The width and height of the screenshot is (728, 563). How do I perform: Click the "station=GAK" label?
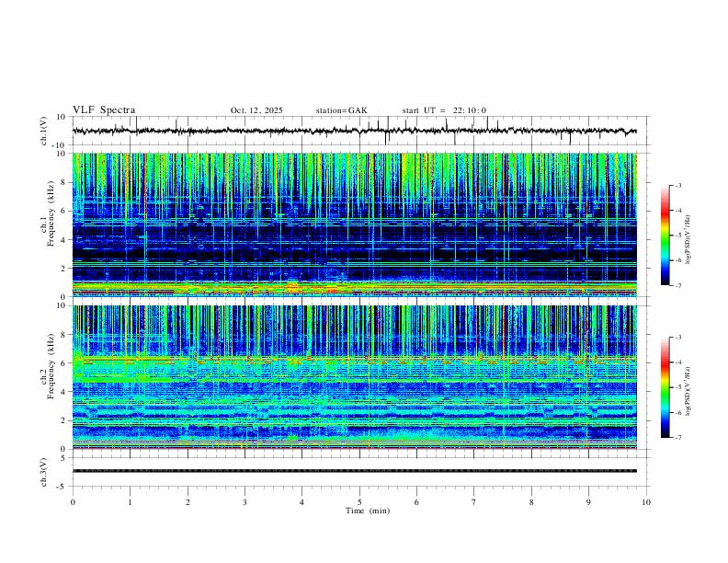click(x=341, y=110)
